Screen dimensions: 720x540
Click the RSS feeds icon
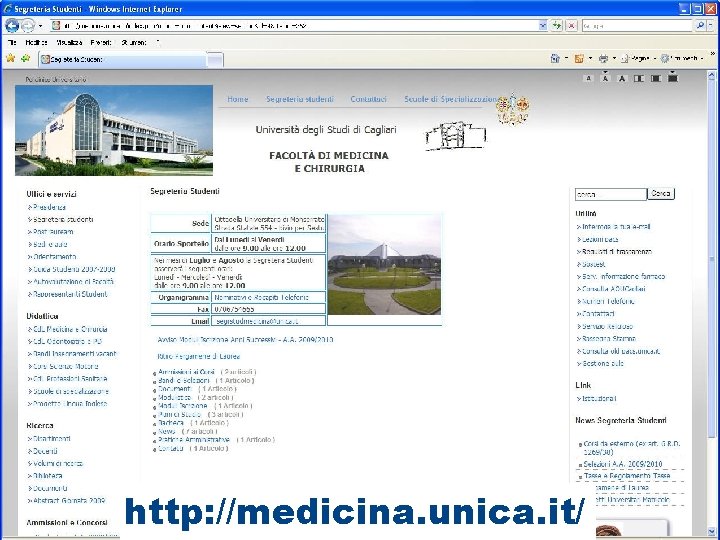pos(579,58)
